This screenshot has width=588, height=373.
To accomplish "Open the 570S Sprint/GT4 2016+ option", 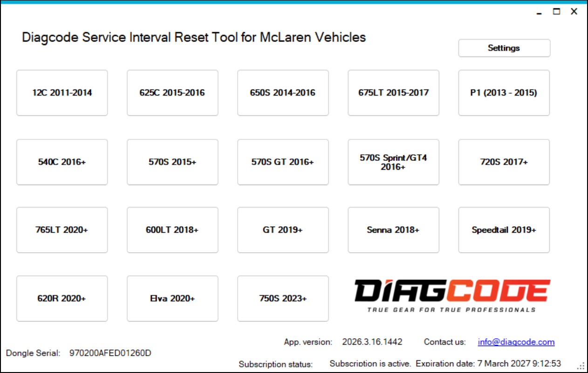I will 393,162.
